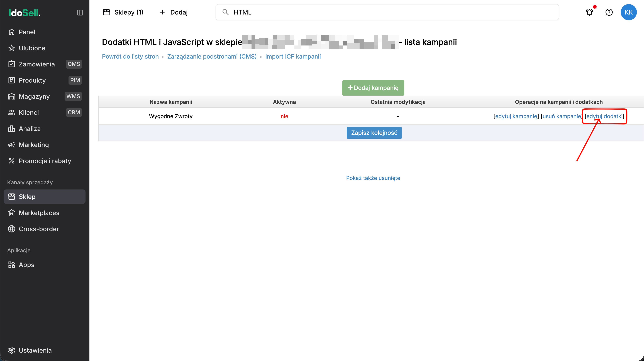Screen dimensions: 644x361
Task: Open the notifications bell
Action: click(x=589, y=12)
